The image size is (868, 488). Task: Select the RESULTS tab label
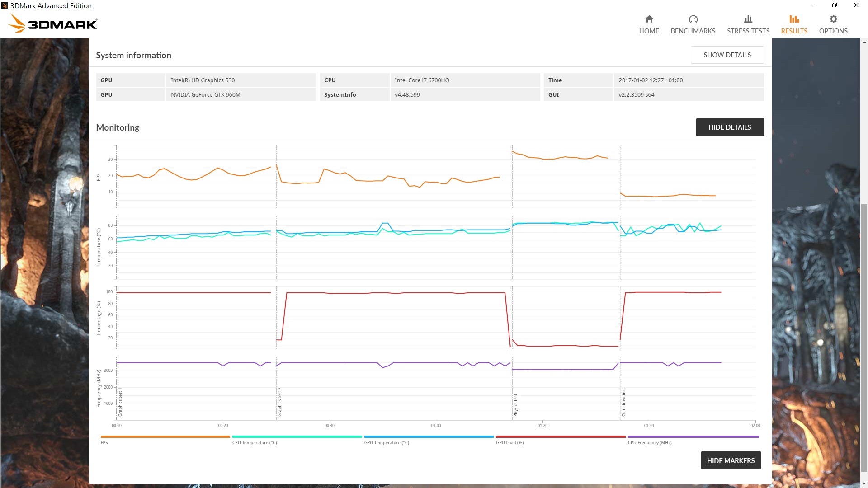pos(794,31)
